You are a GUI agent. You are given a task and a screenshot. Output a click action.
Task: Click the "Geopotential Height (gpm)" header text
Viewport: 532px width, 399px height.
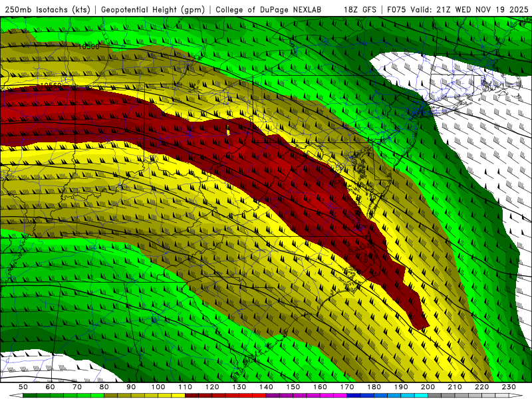[x=153, y=10]
